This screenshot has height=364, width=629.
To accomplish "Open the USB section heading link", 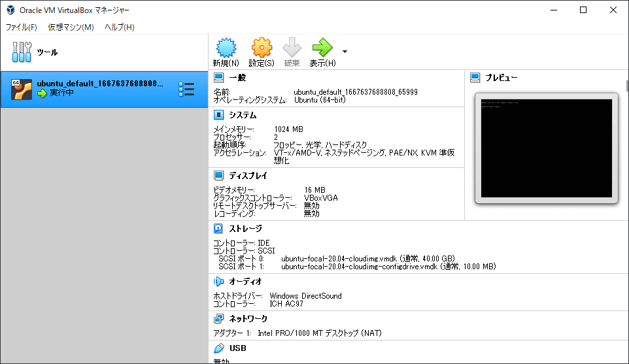I will [238, 348].
